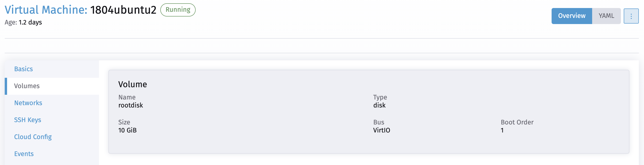Viewport: 644px width, 165px height.
Task: Open the Basics section
Action: click(x=23, y=69)
